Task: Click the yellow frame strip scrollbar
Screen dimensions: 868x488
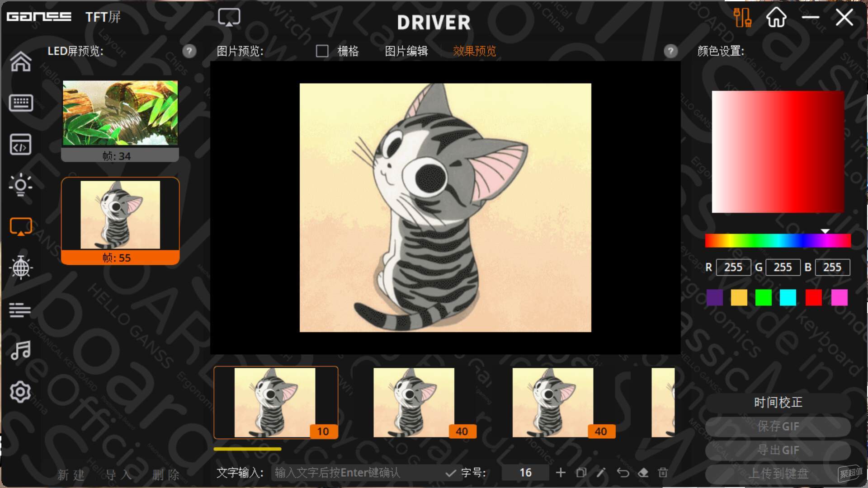Action: tap(247, 449)
